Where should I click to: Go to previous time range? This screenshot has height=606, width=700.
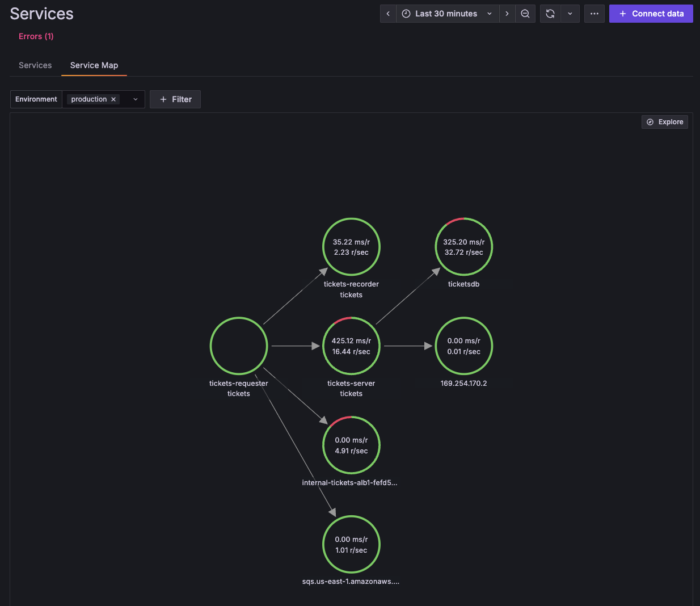(x=388, y=14)
